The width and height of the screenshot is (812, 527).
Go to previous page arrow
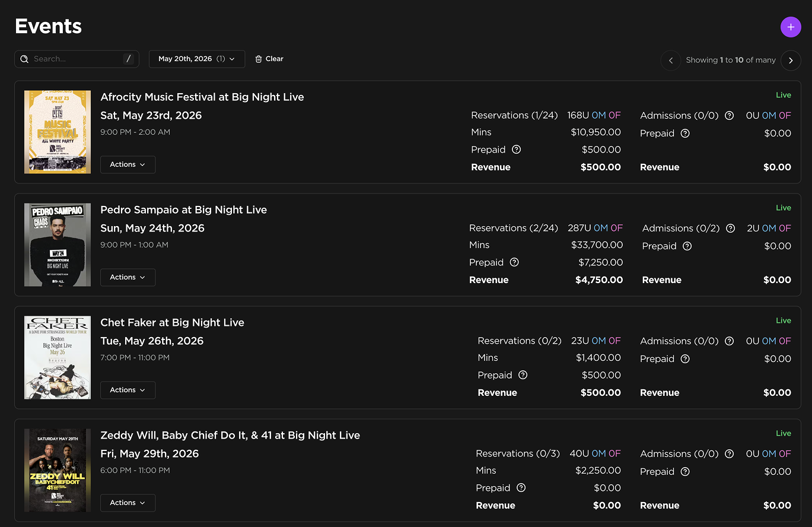(x=671, y=60)
